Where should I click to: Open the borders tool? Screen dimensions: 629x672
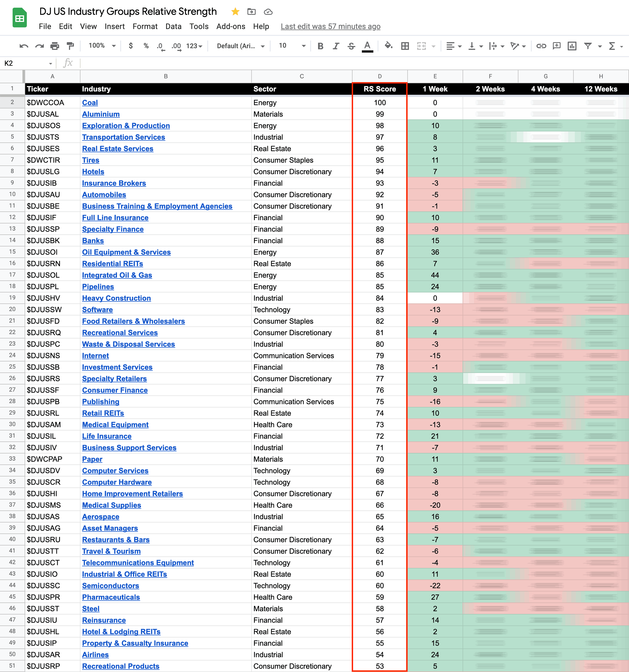[x=405, y=46]
